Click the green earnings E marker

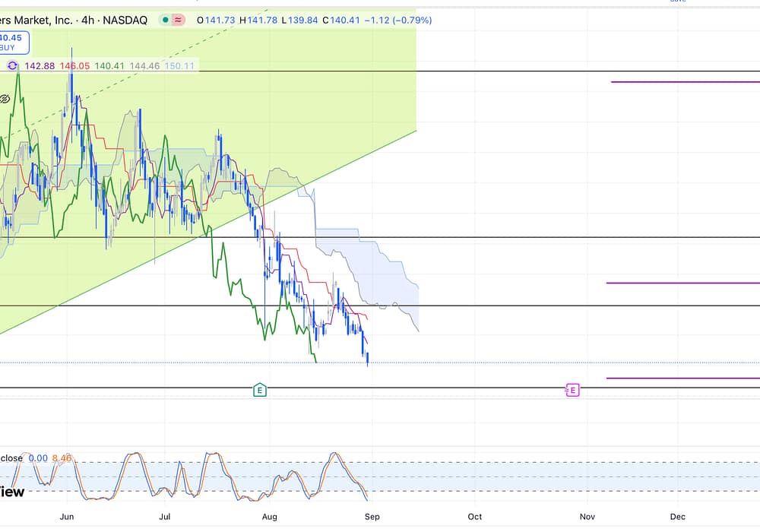pyautogui.click(x=260, y=390)
